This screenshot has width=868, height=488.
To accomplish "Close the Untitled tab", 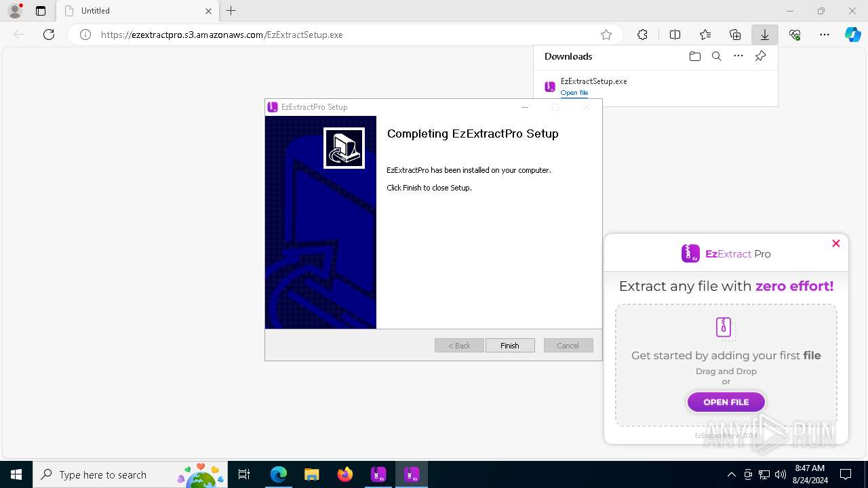I will 208,11.
